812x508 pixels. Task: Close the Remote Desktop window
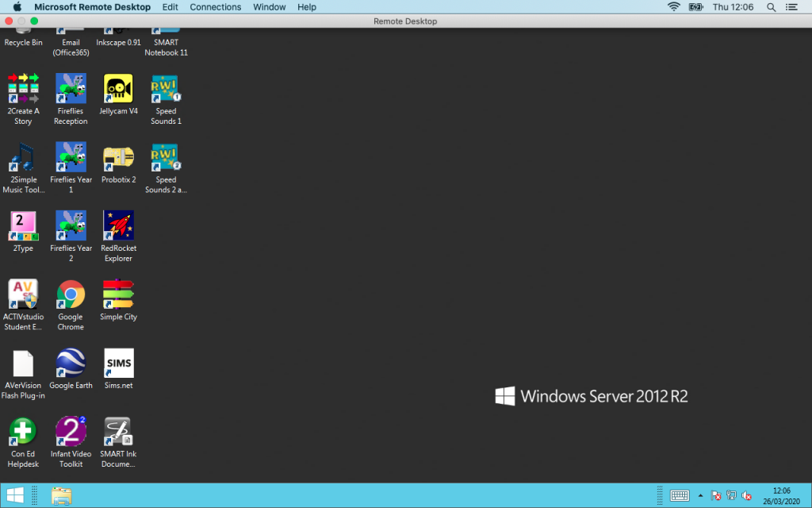point(9,21)
